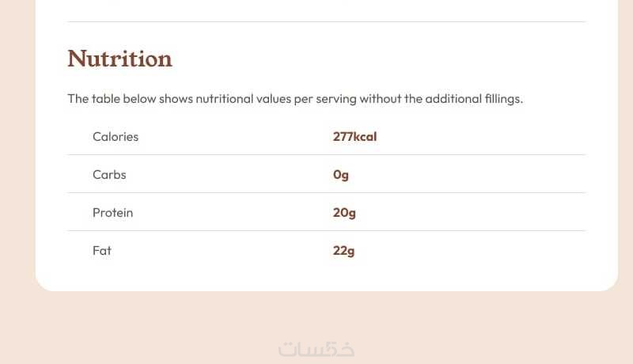Select the Fat row label

click(102, 251)
